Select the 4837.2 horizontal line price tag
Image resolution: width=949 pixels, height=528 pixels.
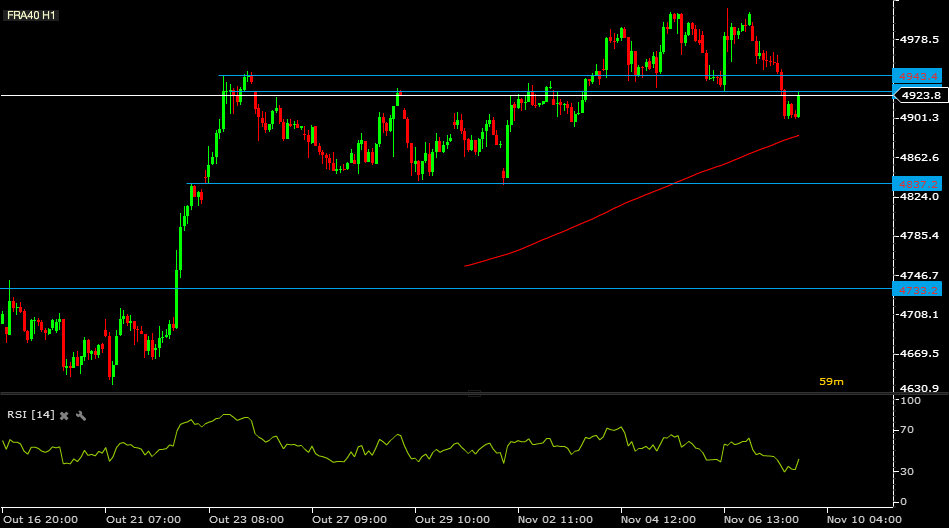click(918, 184)
